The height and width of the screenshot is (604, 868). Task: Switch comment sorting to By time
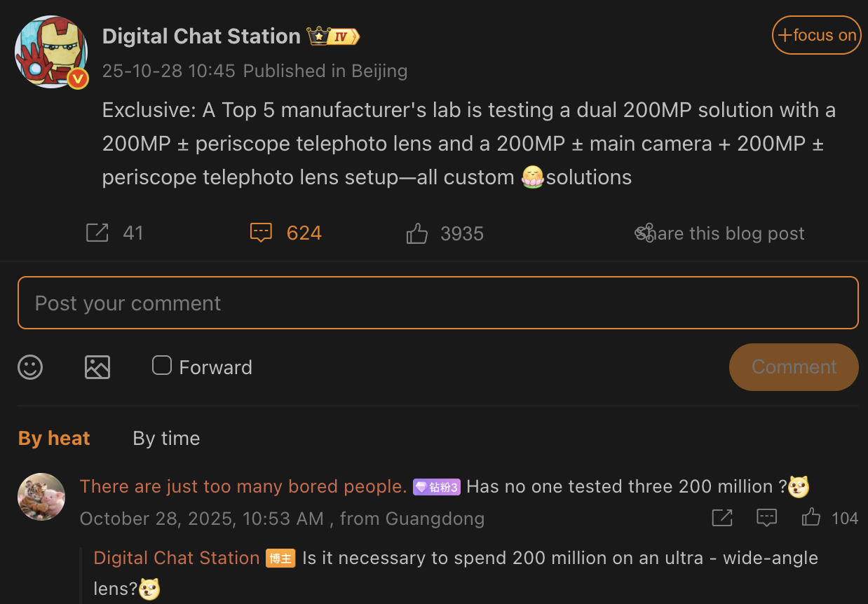(165, 438)
